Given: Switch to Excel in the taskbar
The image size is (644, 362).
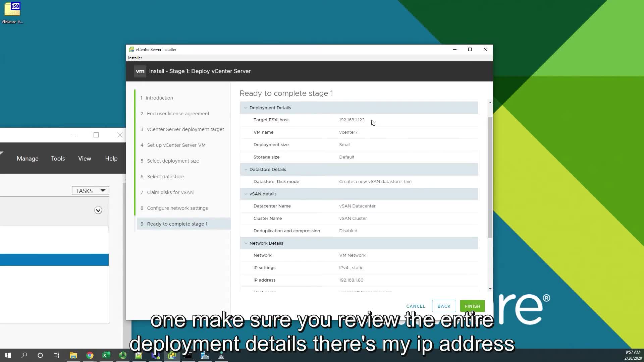Looking at the screenshot, I should pyautogui.click(x=106, y=355).
